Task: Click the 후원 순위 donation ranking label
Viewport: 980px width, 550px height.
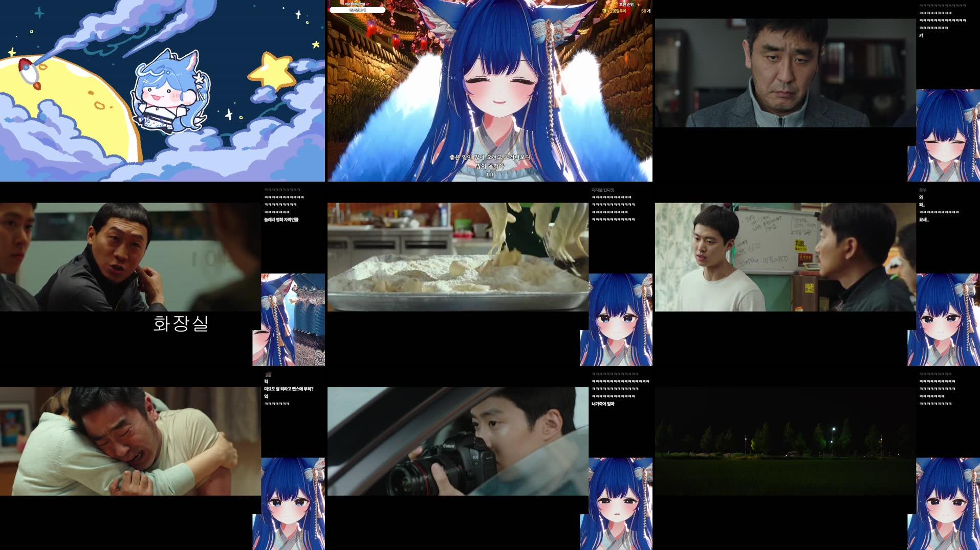Action: [626, 5]
